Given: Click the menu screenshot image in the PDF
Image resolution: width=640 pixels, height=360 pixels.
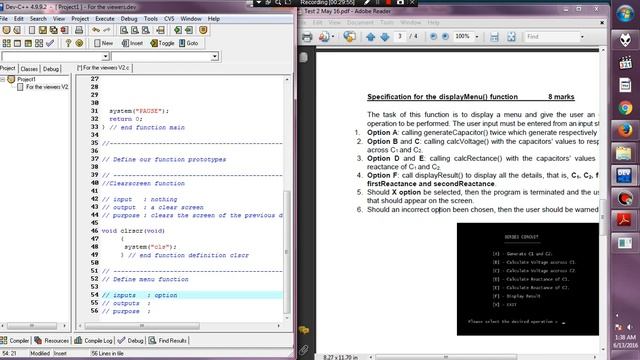Looking at the screenshot, I should click(x=528, y=279).
